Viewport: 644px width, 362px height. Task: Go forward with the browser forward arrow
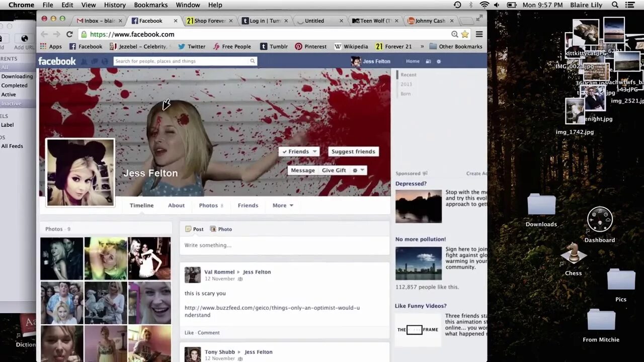tap(56, 34)
